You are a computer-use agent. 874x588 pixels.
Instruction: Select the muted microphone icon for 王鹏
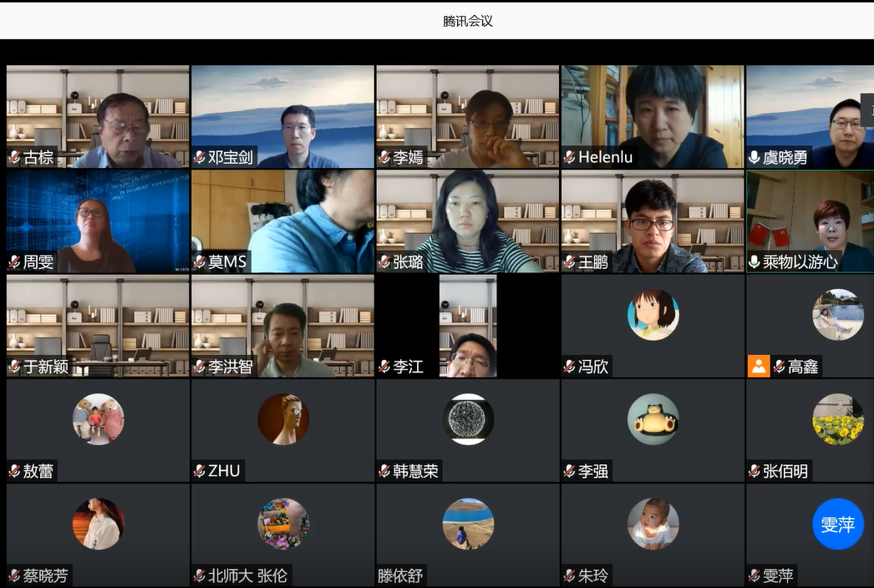(570, 262)
